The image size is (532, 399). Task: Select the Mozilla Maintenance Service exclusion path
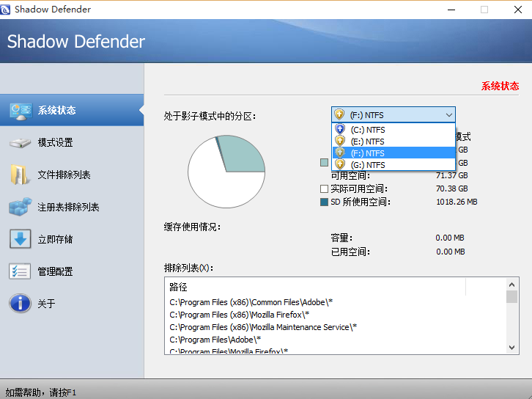point(263,327)
